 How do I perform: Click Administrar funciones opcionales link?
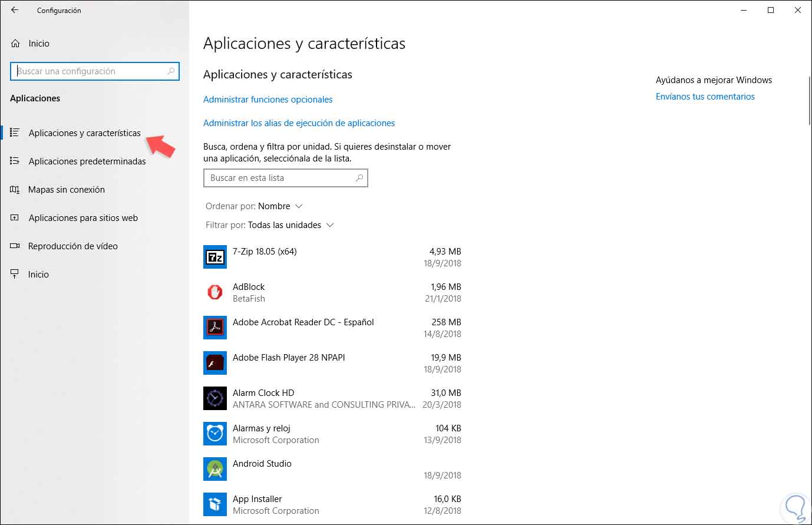pos(268,100)
